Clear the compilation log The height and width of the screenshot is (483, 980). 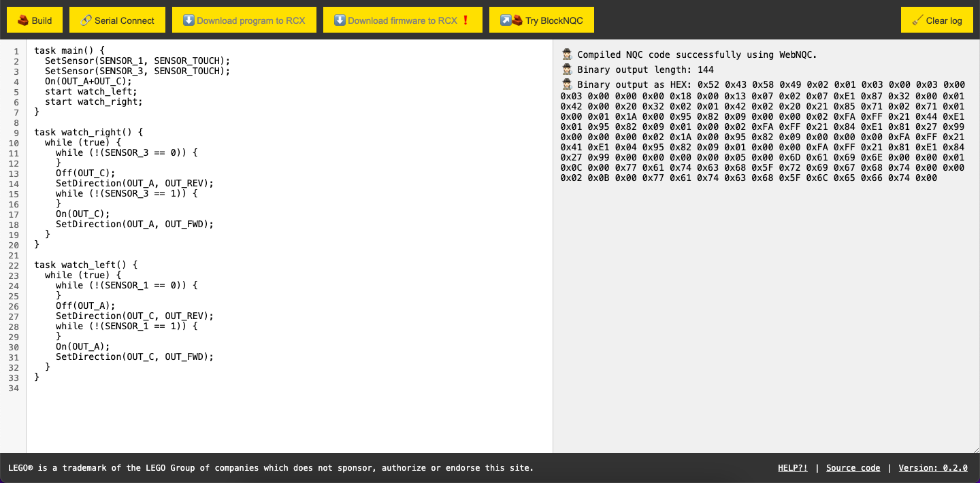coord(936,20)
